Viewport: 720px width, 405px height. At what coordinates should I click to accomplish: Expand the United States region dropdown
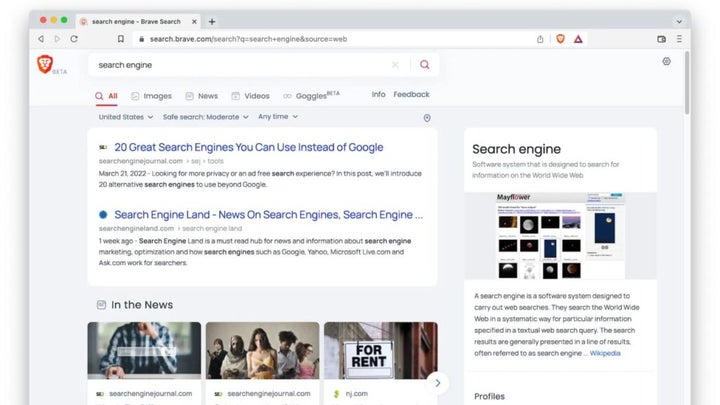coord(123,117)
